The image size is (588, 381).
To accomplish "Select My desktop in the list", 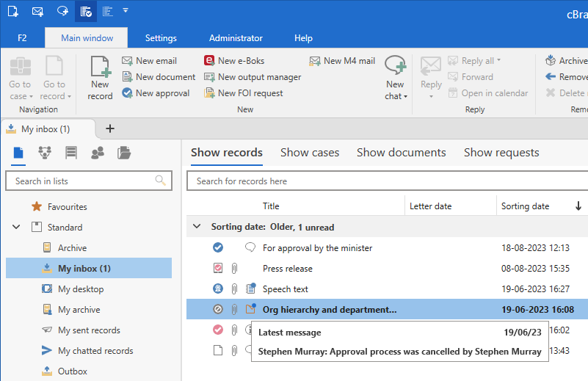I will click(81, 289).
